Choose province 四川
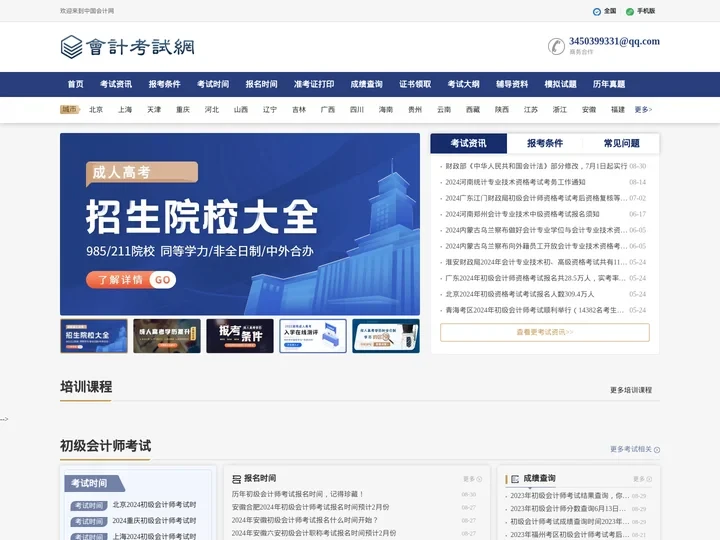The image size is (720, 540). click(x=357, y=109)
